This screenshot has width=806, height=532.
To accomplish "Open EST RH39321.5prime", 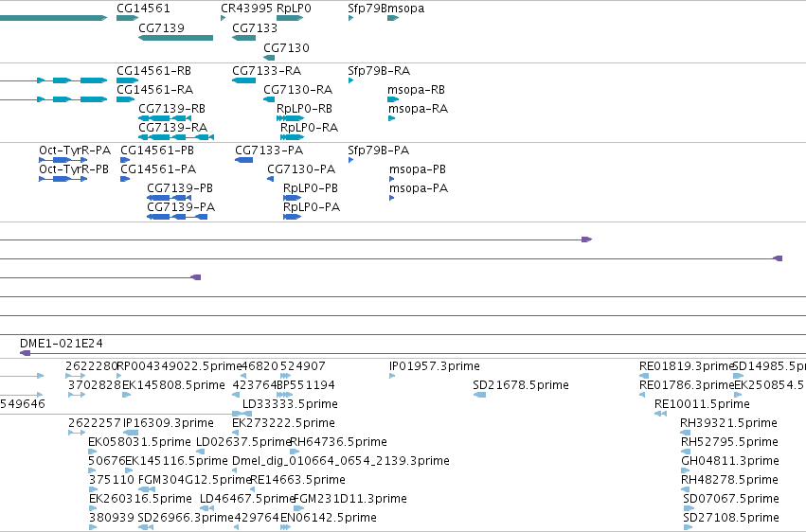I will click(x=685, y=433).
